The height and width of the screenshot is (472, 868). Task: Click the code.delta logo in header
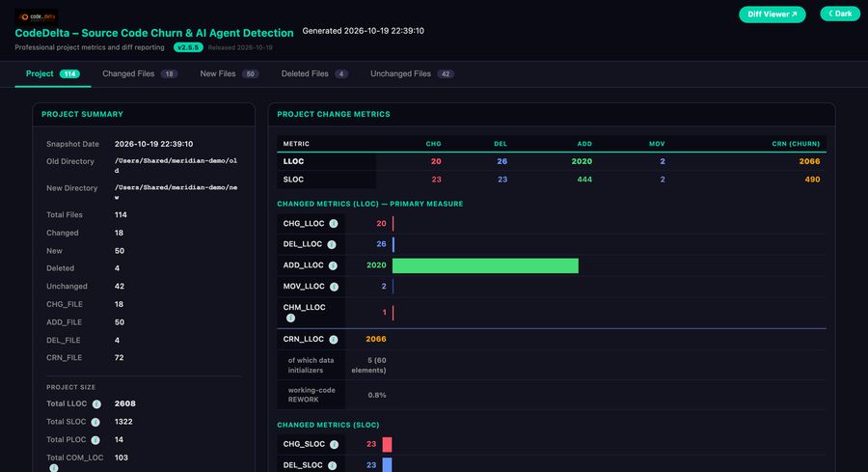37,16
